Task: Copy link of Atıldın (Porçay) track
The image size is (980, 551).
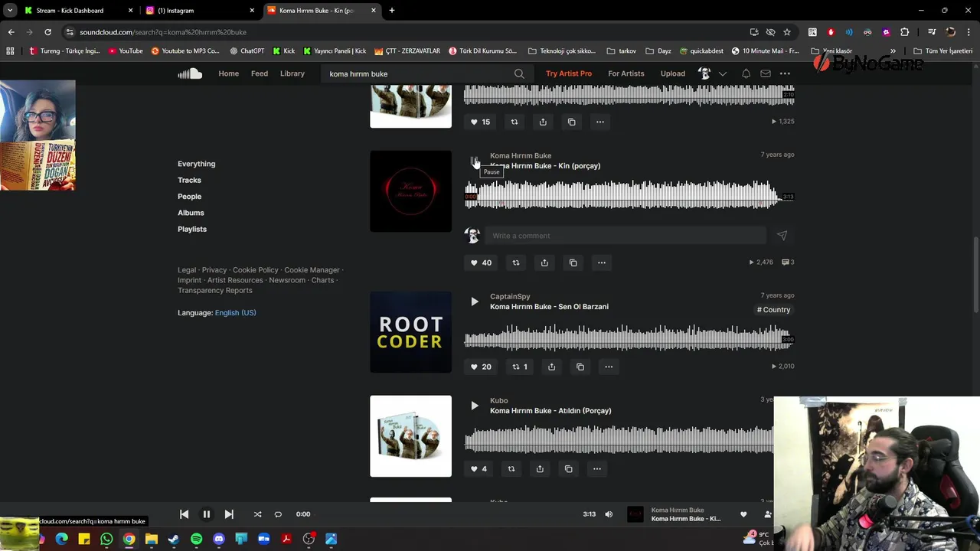Action: tap(568, 469)
